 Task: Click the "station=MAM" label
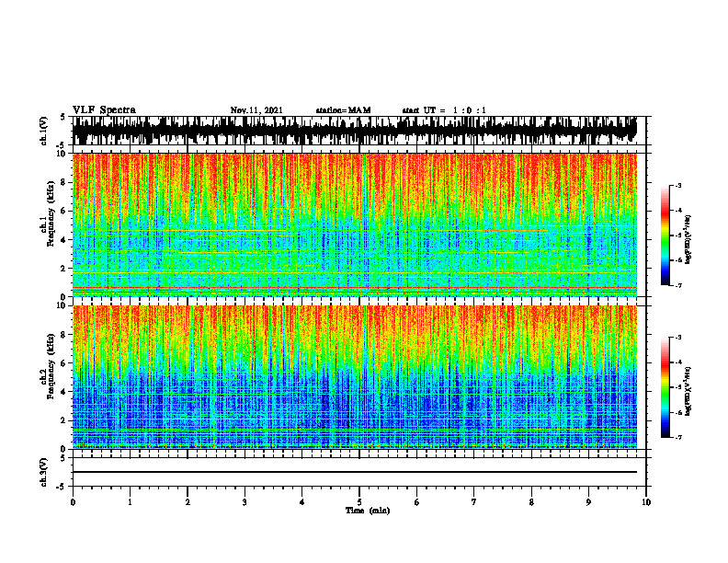343,110
